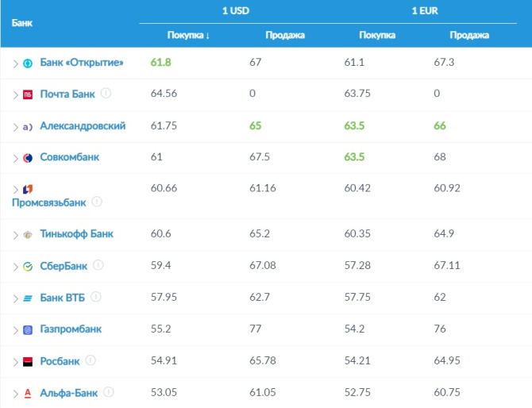Click the Совкомбанк logo icon
532x408 pixels.
click(28, 158)
